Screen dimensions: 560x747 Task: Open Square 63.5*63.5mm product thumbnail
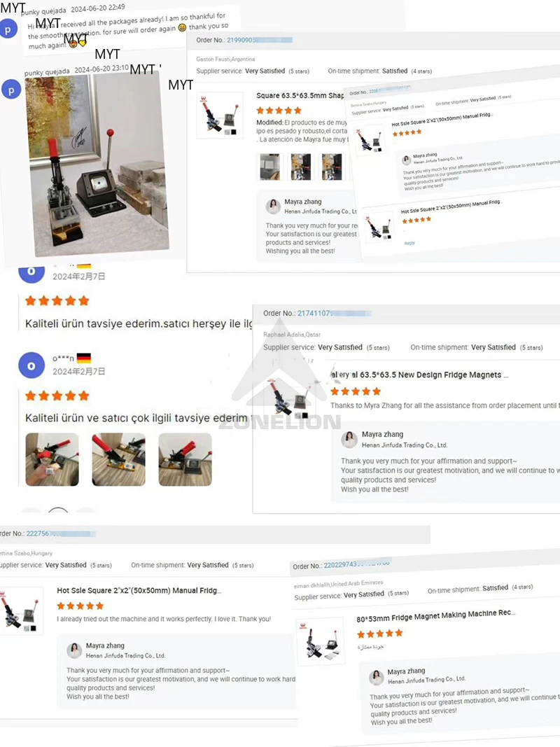(220, 116)
